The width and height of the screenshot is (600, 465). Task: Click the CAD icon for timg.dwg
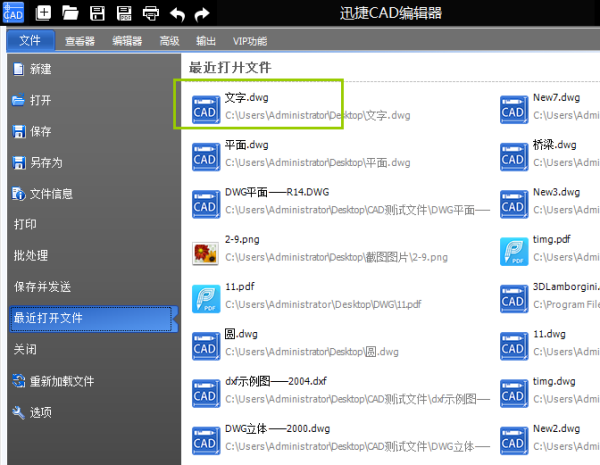coord(514,393)
